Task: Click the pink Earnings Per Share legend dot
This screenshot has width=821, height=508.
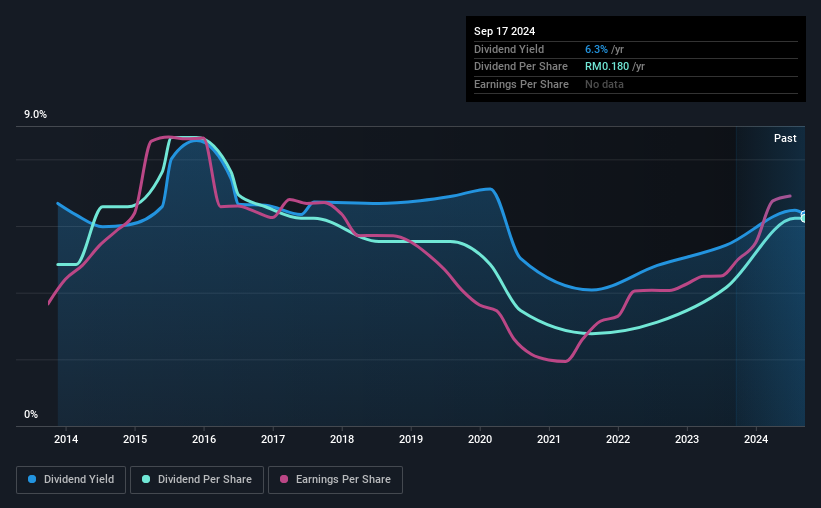Action: pyautogui.click(x=284, y=479)
